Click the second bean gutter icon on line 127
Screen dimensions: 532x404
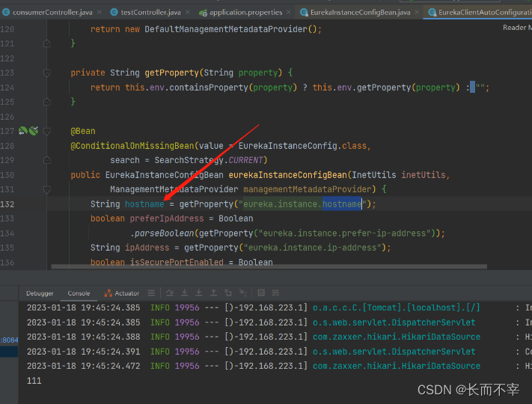click(34, 131)
